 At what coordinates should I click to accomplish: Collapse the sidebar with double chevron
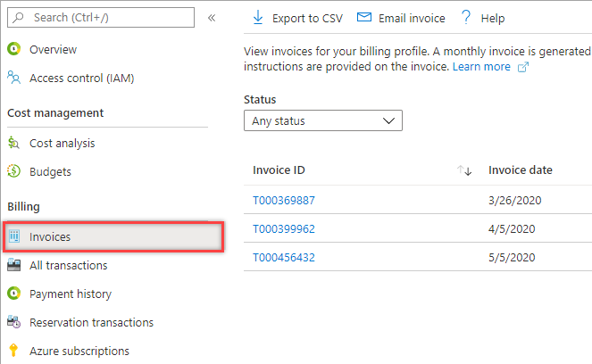coord(212,17)
